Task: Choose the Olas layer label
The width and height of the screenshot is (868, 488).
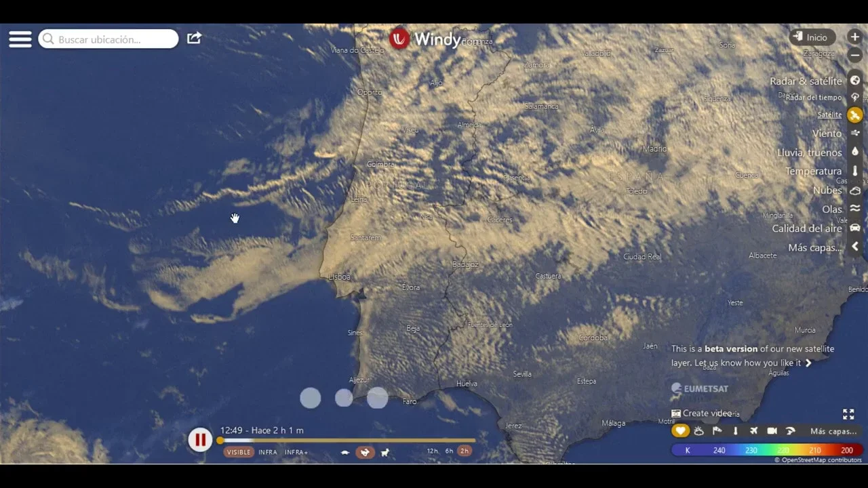Action: pyautogui.click(x=832, y=209)
